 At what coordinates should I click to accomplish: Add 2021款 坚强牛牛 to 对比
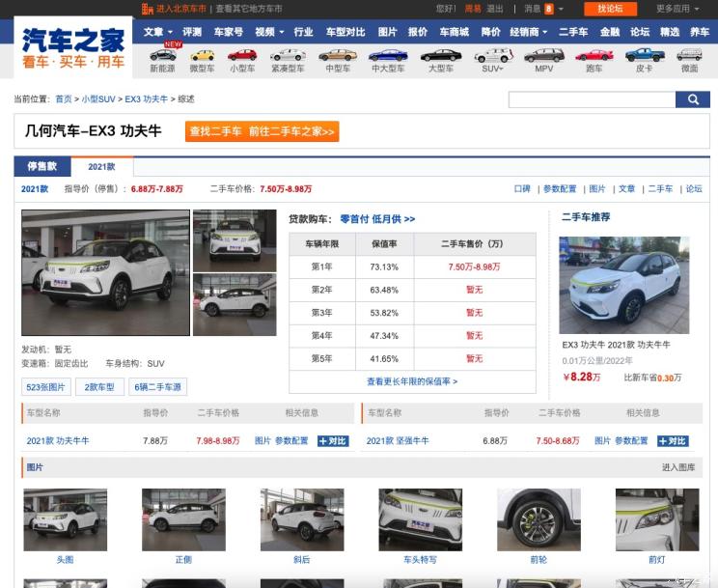point(673,440)
